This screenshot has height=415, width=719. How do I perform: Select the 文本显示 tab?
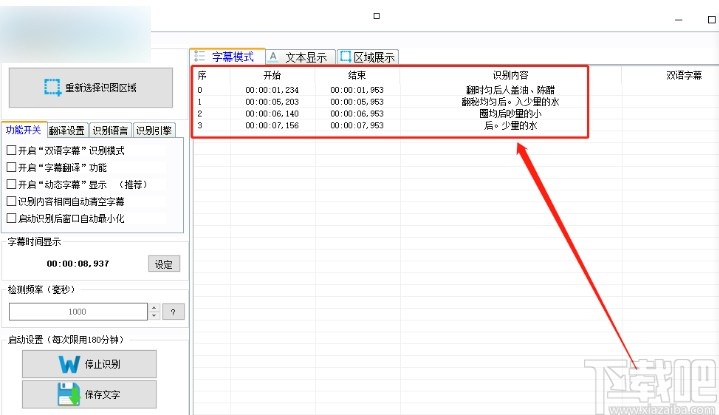300,57
